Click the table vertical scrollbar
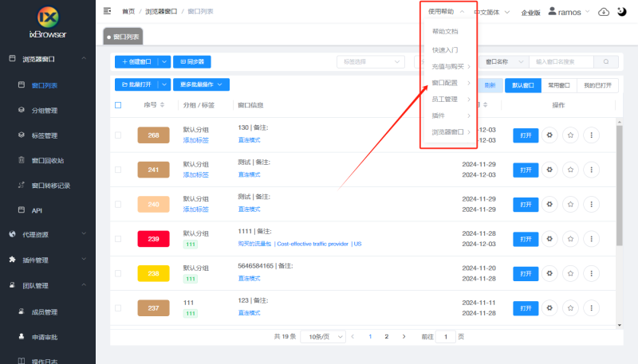 pyautogui.click(x=620, y=186)
